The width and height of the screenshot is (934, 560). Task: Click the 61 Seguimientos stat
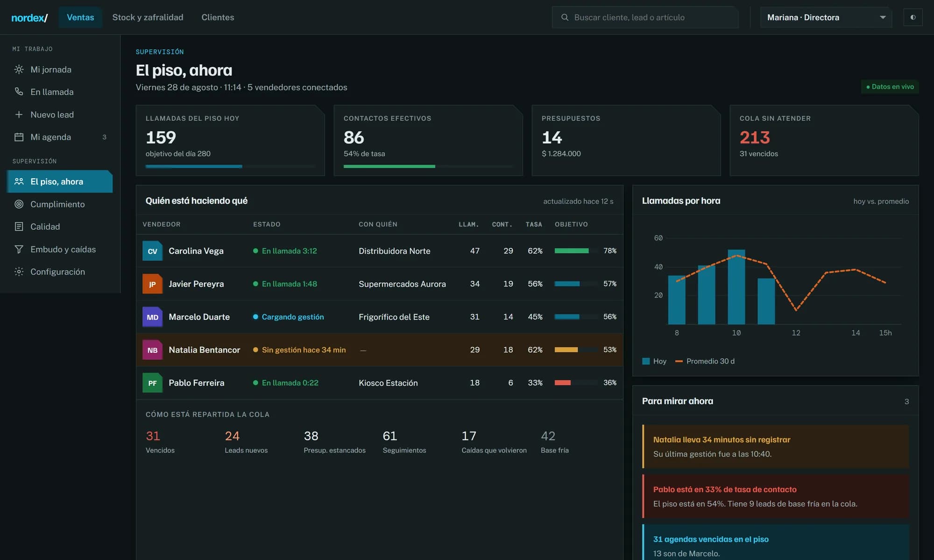(404, 441)
